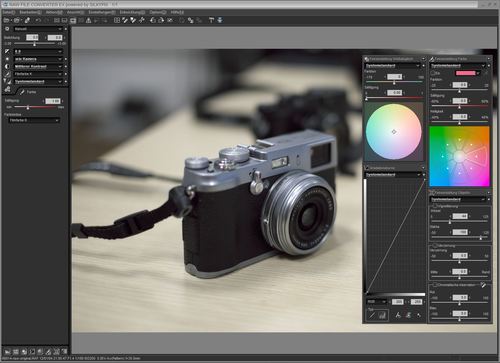Open the wie Kamera dropdown
This screenshot has width=500, height=363.
(x=38, y=59)
